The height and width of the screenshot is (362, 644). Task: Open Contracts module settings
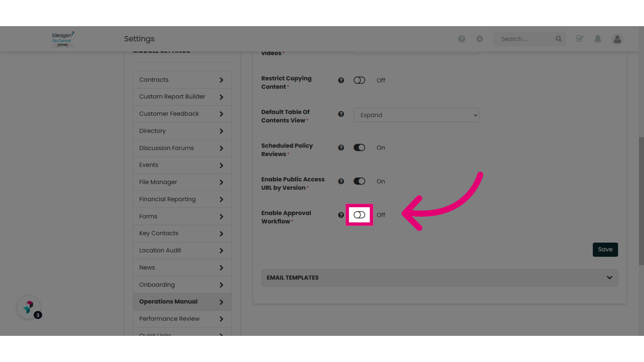(182, 80)
